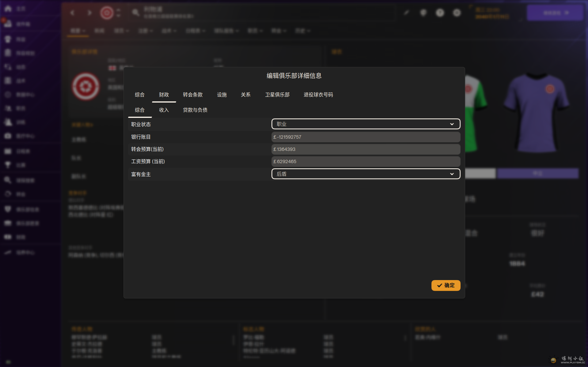588x367 pixels.
Task: Click the purple kit shirt image
Action: click(x=537, y=113)
